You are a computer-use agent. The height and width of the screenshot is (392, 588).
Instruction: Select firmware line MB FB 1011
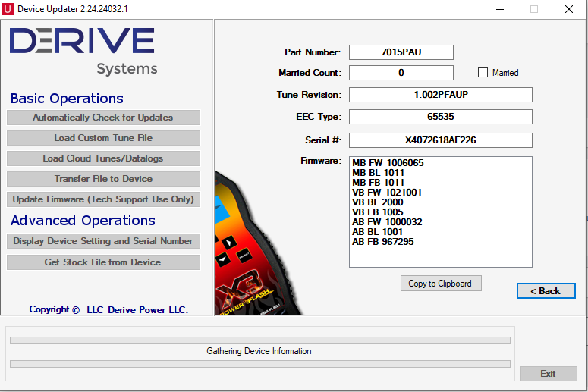click(x=378, y=183)
